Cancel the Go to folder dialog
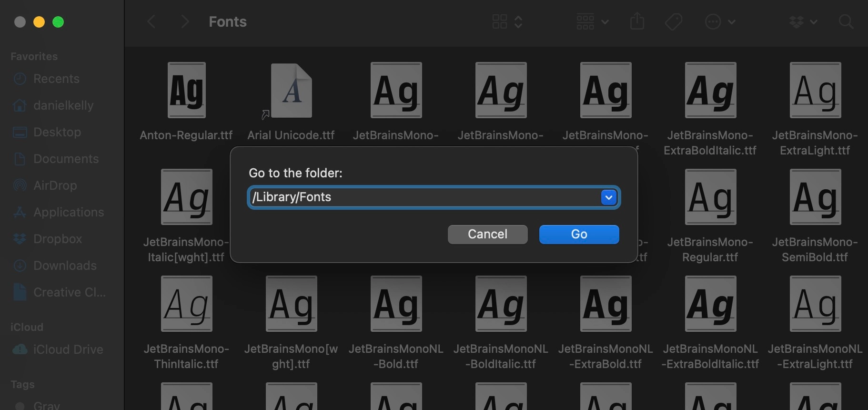The image size is (868, 410). [487, 234]
